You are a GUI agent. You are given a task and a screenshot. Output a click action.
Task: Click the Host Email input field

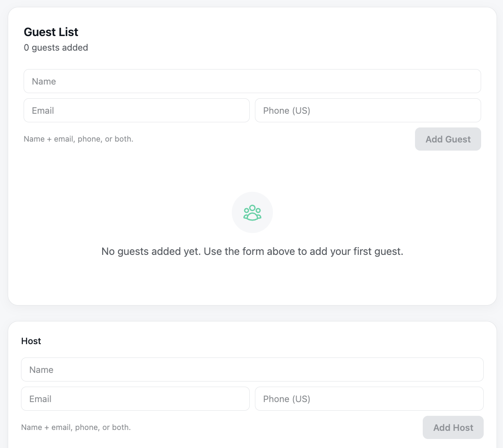[x=135, y=399]
